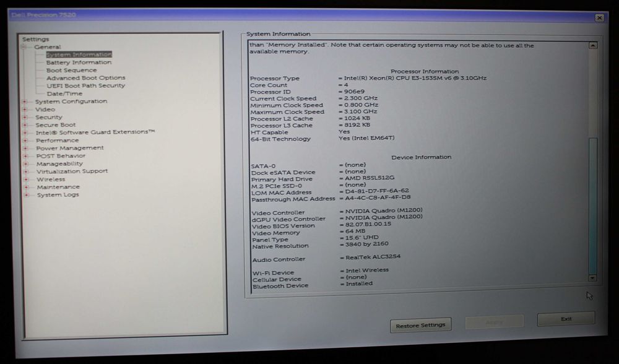This screenshot has height=364, width=619.
Task: Open Boot Sequence settings
Action: tap(71, 71)
